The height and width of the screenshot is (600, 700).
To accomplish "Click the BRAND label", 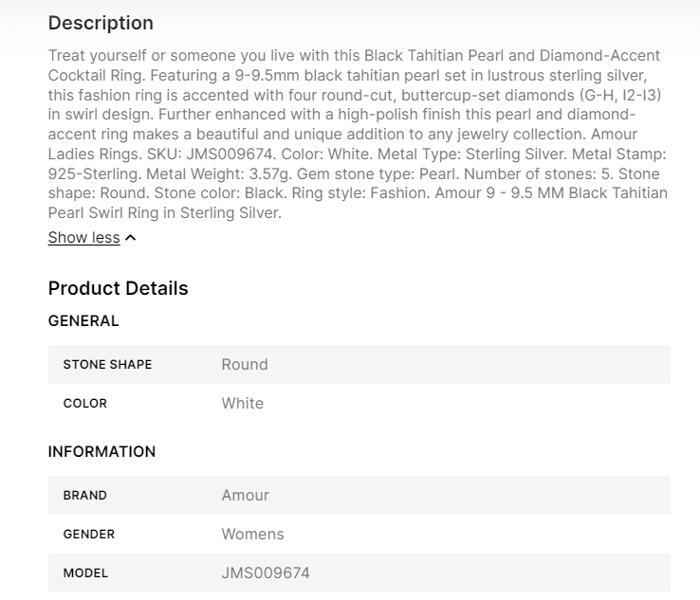I will point(85,496).
